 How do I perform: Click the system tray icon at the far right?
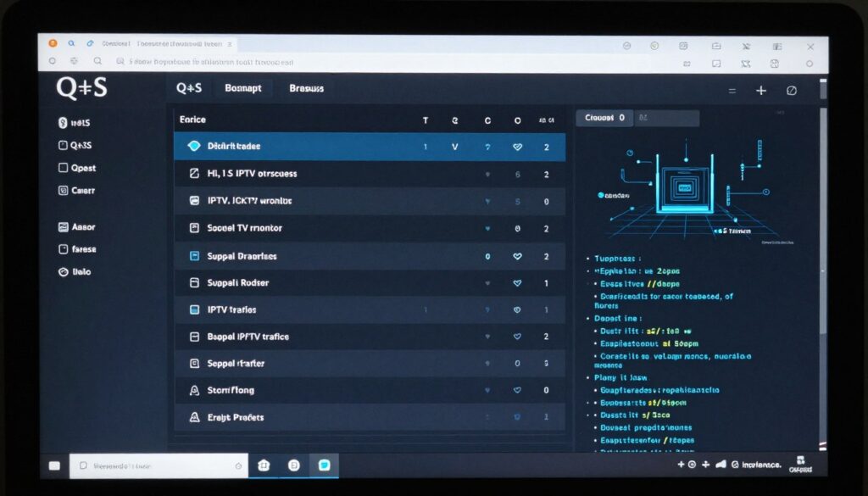(x=800, y=465)
